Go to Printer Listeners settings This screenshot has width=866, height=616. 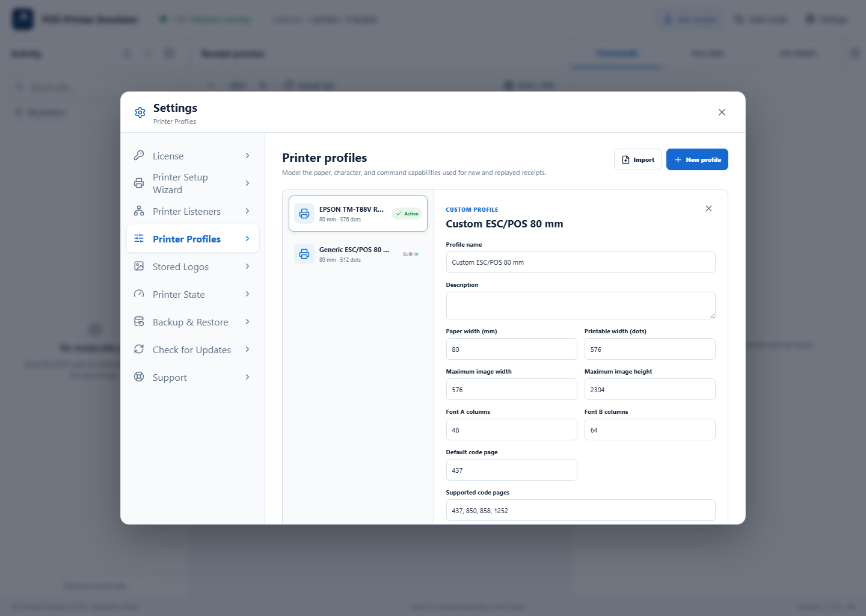click(192, 211)
